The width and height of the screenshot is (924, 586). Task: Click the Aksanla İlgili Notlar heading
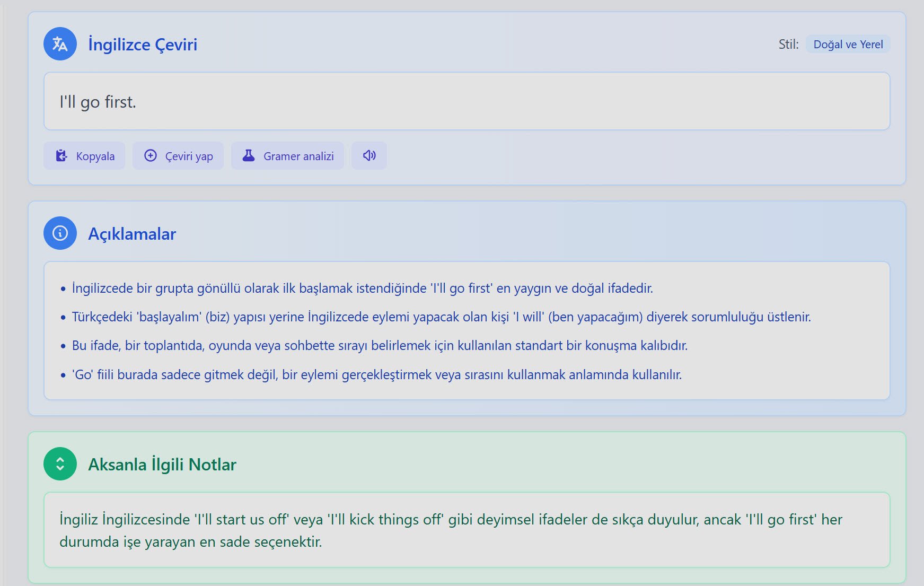pos(162,465)
